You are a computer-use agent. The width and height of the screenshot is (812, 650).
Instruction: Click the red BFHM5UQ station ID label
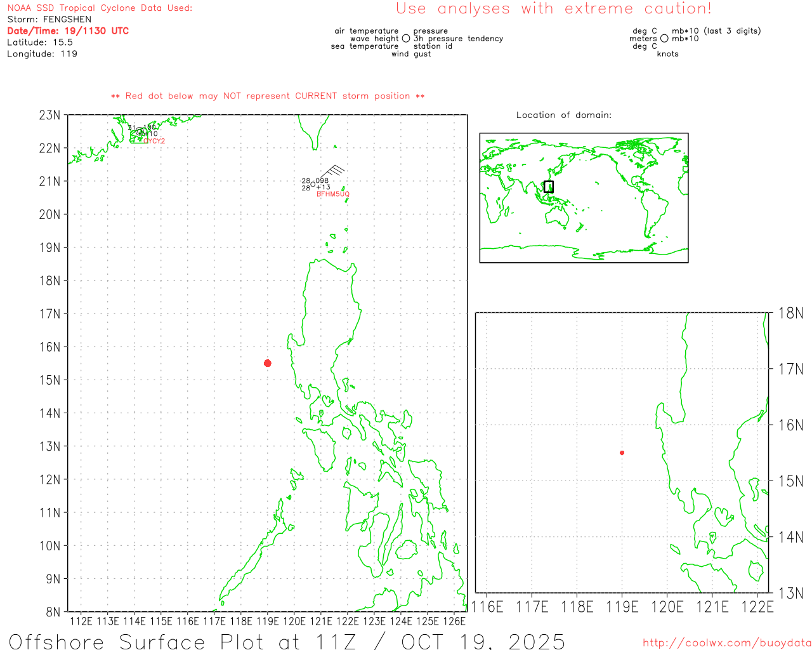[332, 194]
